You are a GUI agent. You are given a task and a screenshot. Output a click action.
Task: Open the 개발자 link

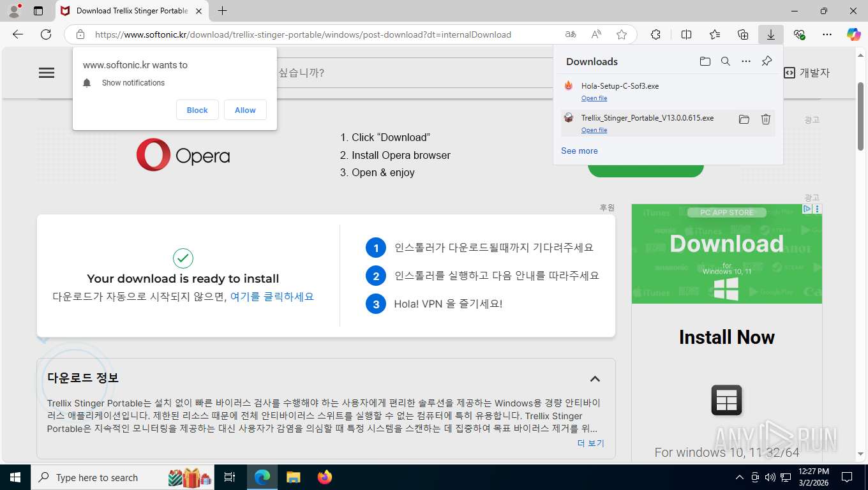[807, 73]
